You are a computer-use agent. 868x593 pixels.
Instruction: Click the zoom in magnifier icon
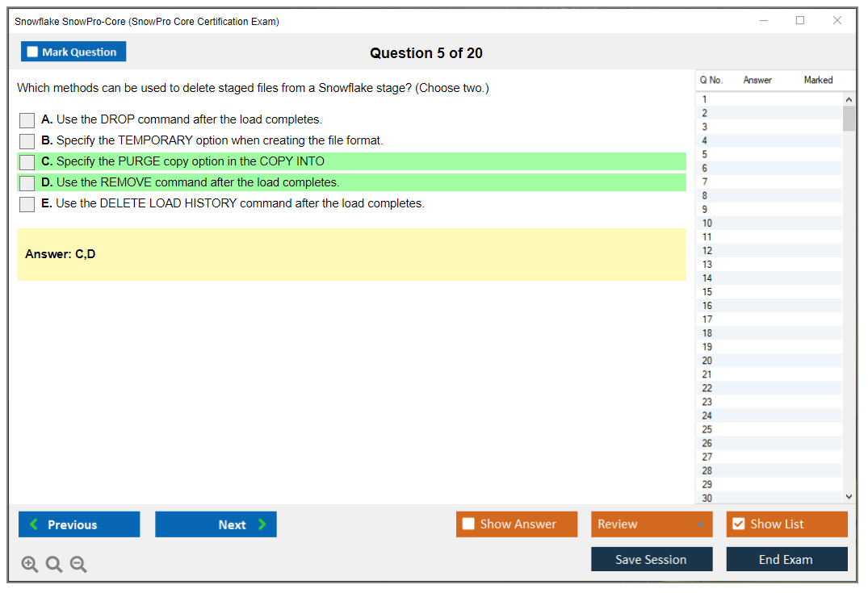click(x=30, y=565)
